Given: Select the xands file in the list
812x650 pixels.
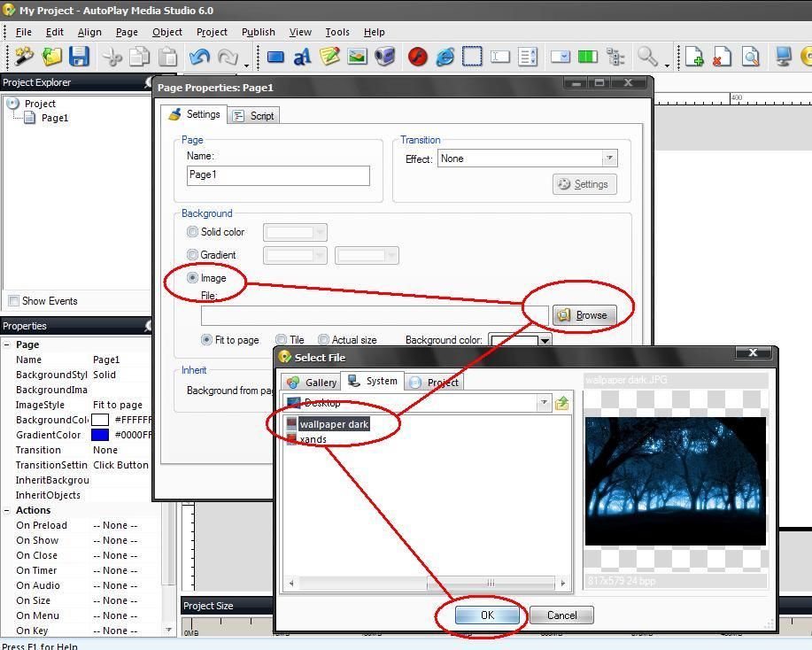Looking at the screenshot, I should coord(313,439).
